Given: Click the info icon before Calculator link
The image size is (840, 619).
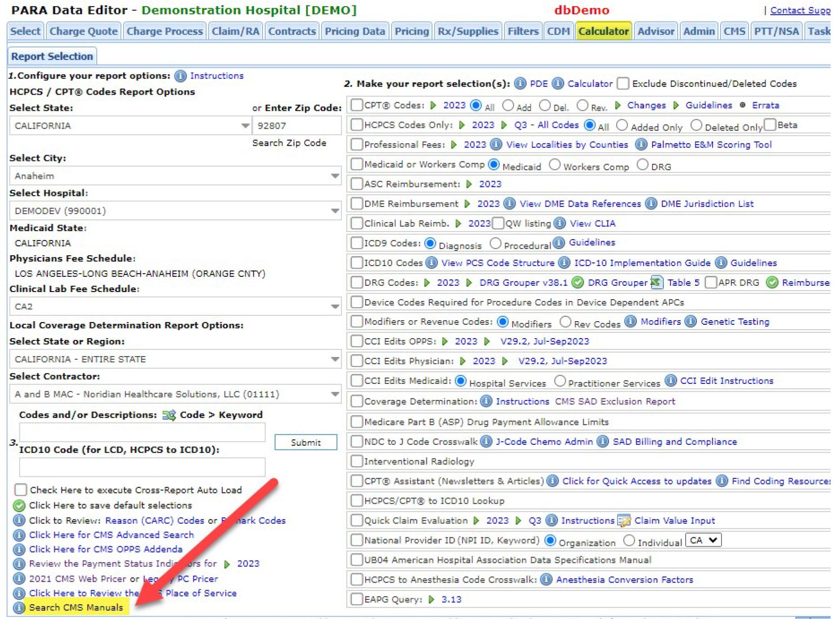Looking at the screenshot, I should (558, 84).
